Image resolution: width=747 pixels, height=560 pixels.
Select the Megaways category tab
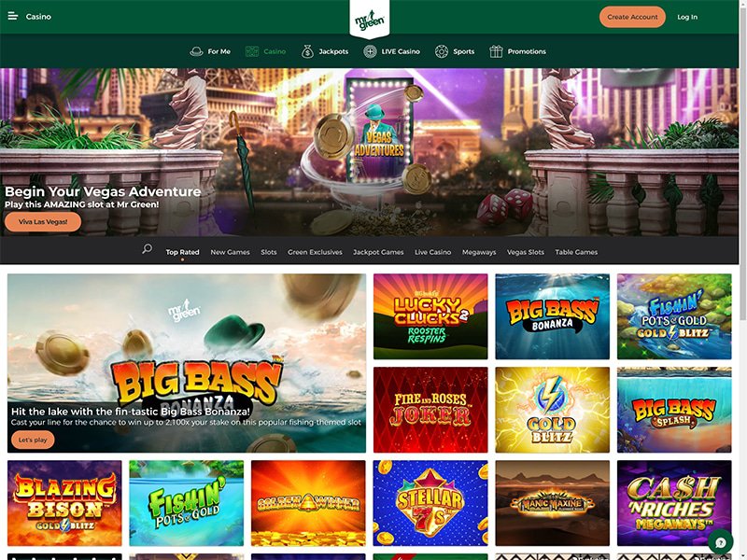pyautogui.click(x=479, y=252)
